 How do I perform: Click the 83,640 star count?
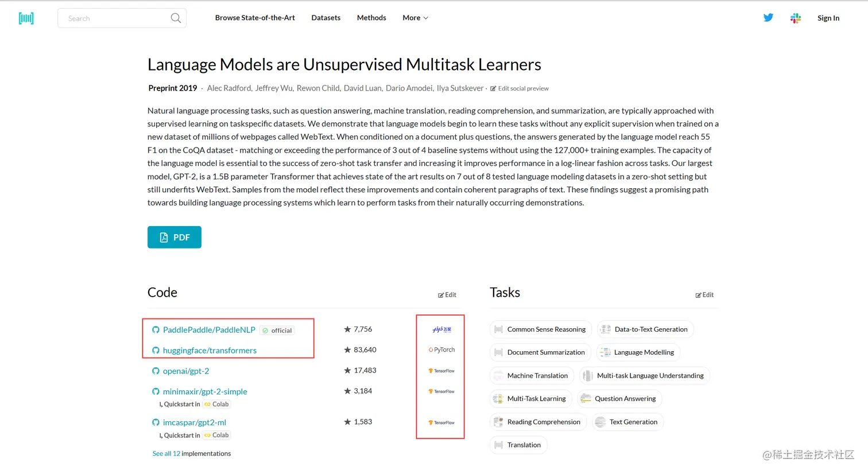coord(365,350)
